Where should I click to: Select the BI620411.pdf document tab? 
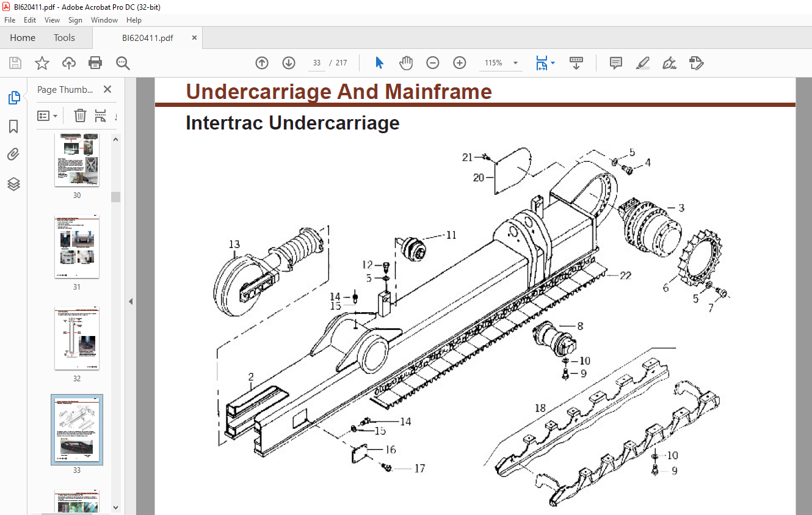(x=148, y=38)
